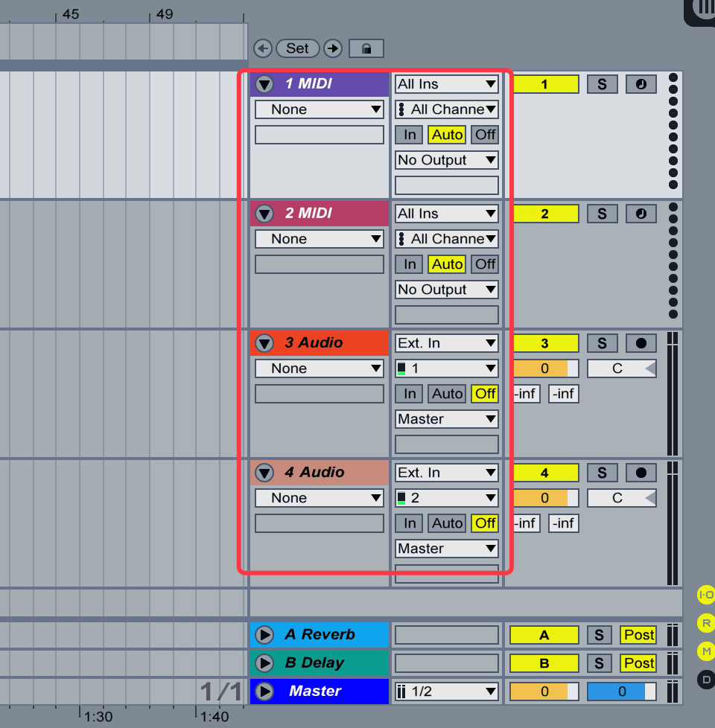Arm 2 MIDI track for recording

[x=641, y=214]
